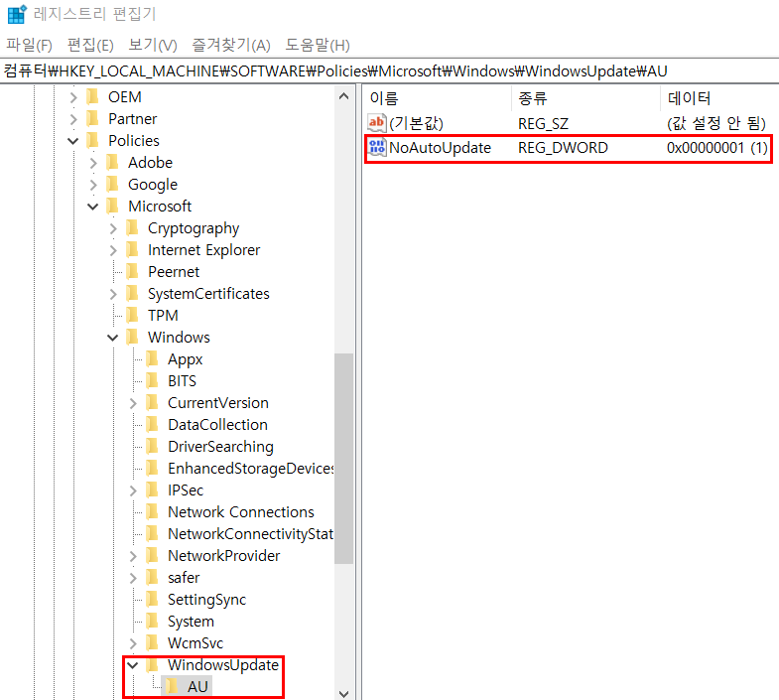Select the Network Connections key
779x700 pixels.
pyautogui.click(x=241, y=512)
